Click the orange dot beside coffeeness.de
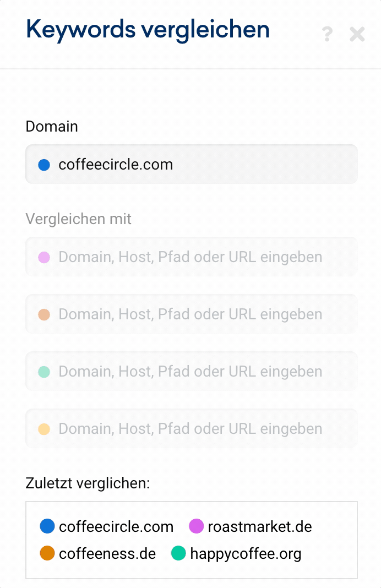 47,553
